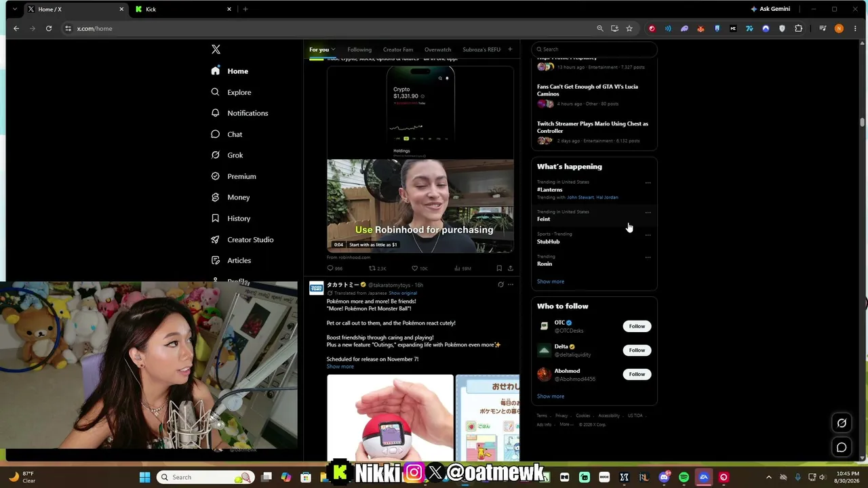868x488 pixels.
Task: Follow the OTC account
Action: coord(637,326)
